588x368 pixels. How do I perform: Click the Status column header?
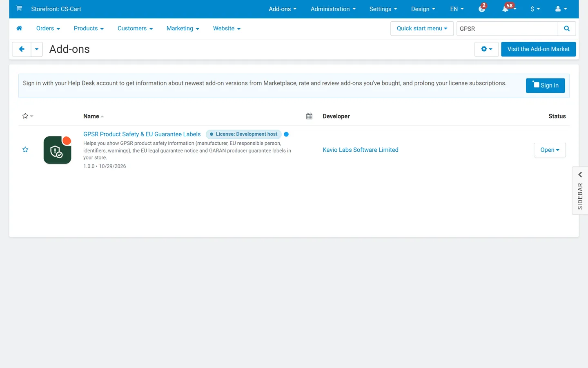[557, 116]
